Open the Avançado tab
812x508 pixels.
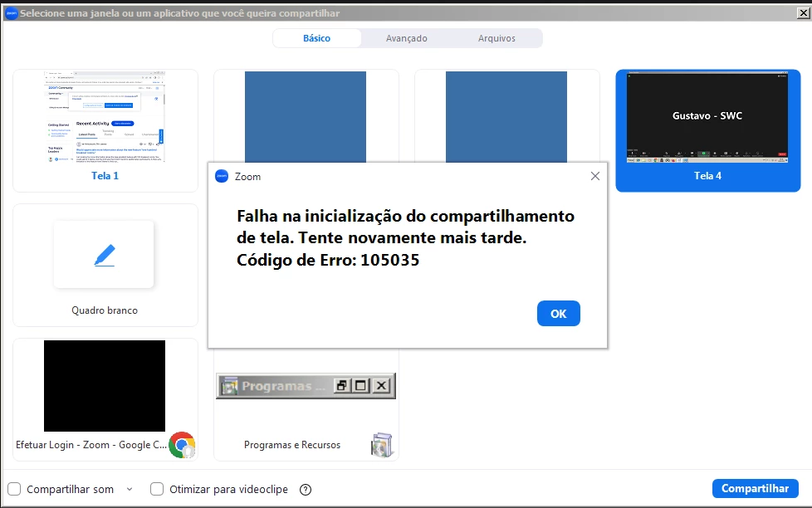pyautogui.click(x=407, y=38)
